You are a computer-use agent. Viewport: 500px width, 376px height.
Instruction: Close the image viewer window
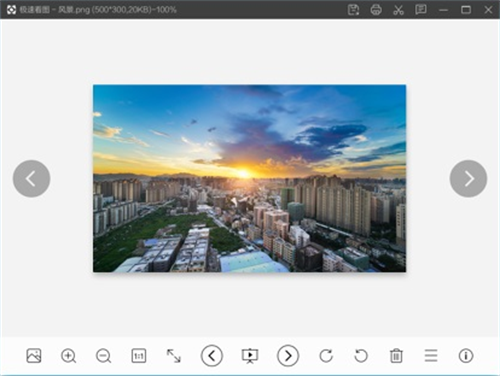click(x=488, y=10)
